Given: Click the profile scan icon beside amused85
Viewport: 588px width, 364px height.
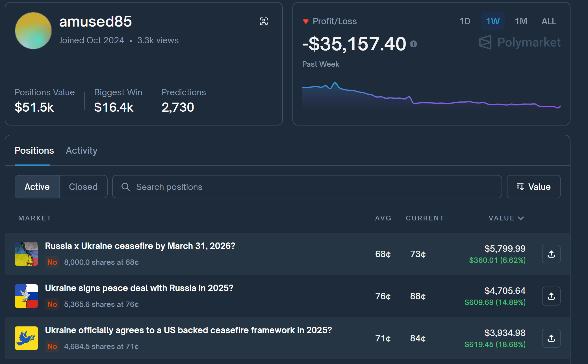Looking at the screenshot, I should pyautogui.click(x=264, y=21).
